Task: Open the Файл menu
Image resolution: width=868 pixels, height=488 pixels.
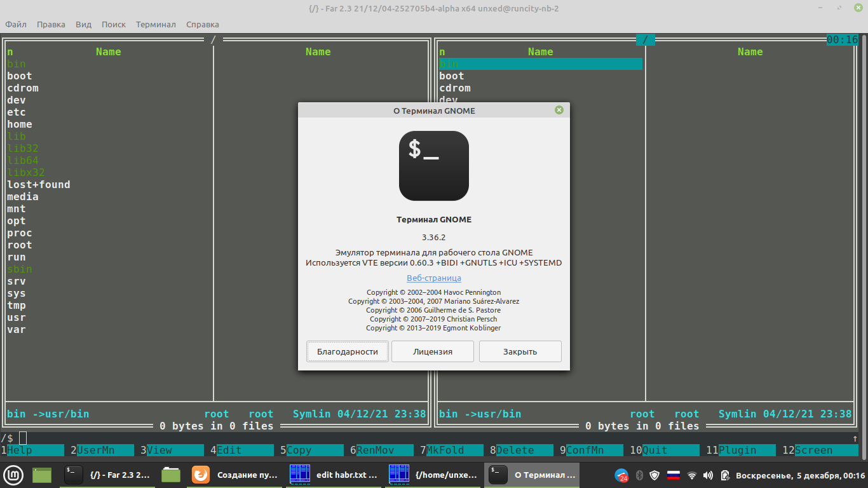Action: coord(16,24)
